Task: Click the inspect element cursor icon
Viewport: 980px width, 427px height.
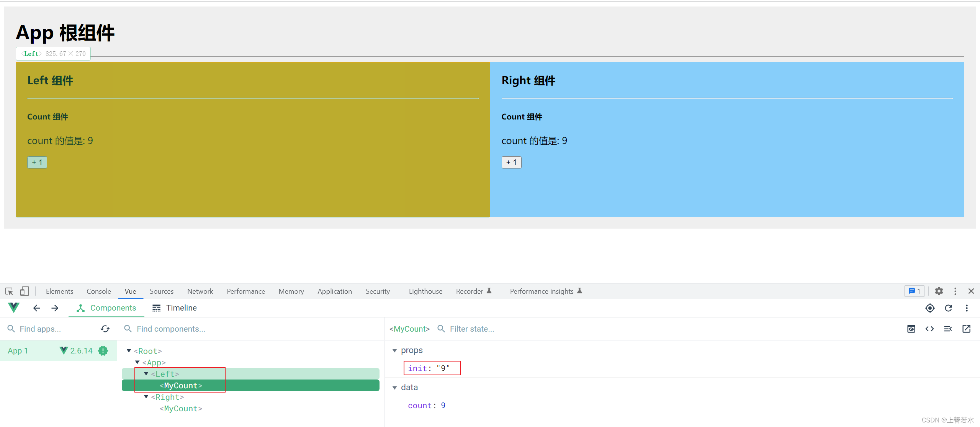Action: pos(9,291)
